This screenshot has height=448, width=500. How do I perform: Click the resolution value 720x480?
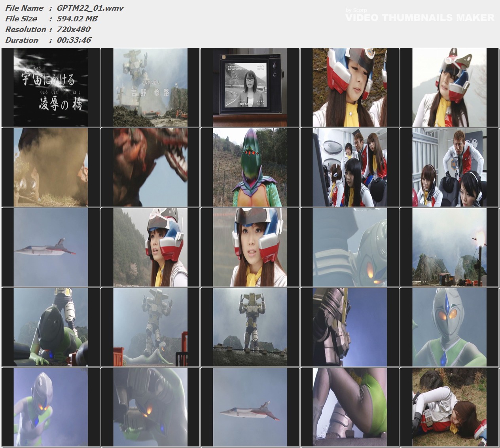click(x=74, y=29)
